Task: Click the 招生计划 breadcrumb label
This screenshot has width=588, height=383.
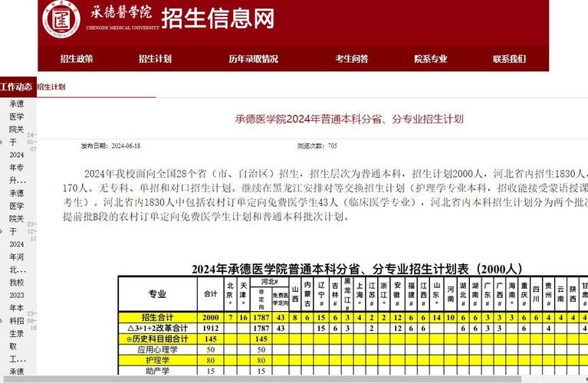Action: click(51, 87)
